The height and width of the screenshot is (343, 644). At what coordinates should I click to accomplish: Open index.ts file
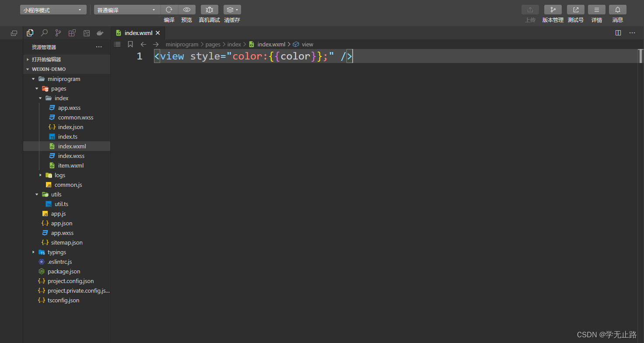click(66, 137)
